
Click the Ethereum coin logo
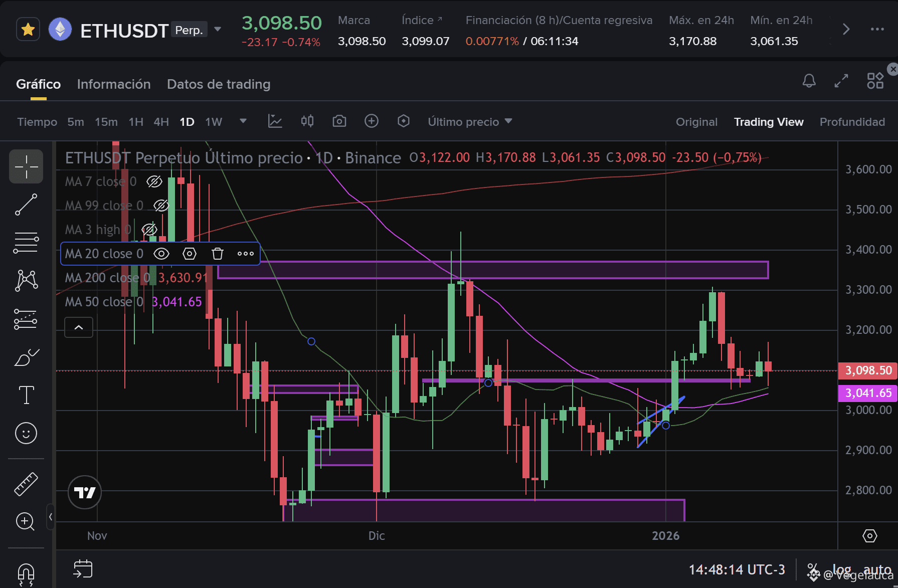click(60, 30)
